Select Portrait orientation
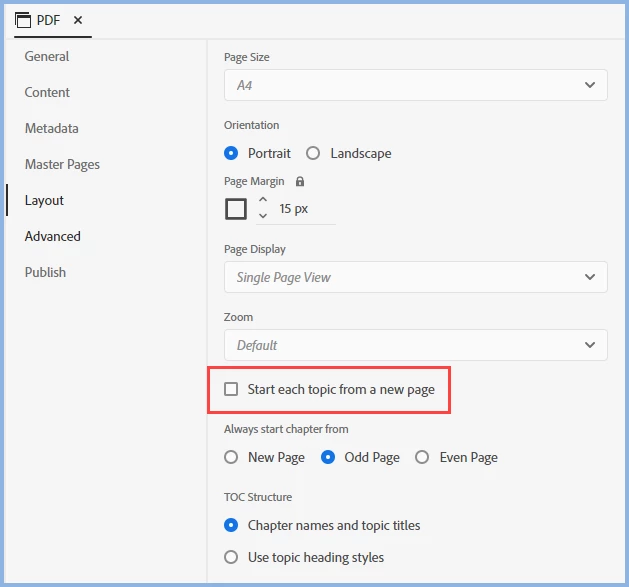Image resolution: width=629 pixels, height=587 pixels. [231, 153]
